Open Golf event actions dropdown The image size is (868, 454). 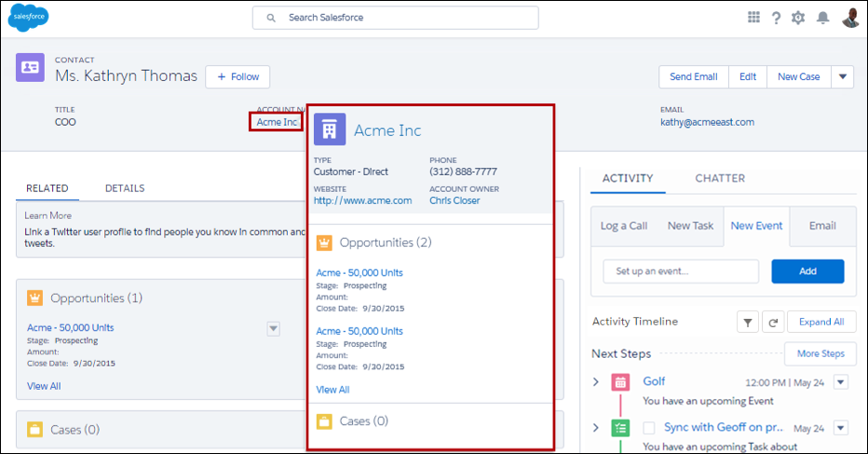click(x=841, y=382)
